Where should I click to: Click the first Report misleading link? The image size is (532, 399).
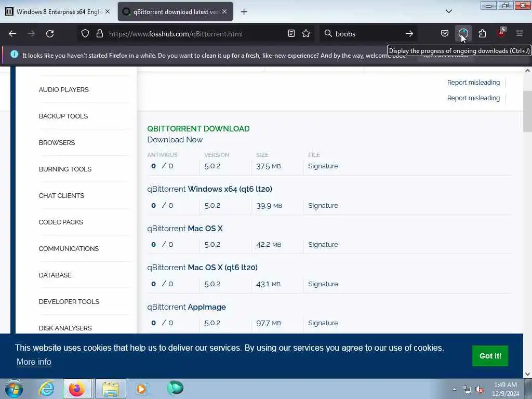point(473,83)
